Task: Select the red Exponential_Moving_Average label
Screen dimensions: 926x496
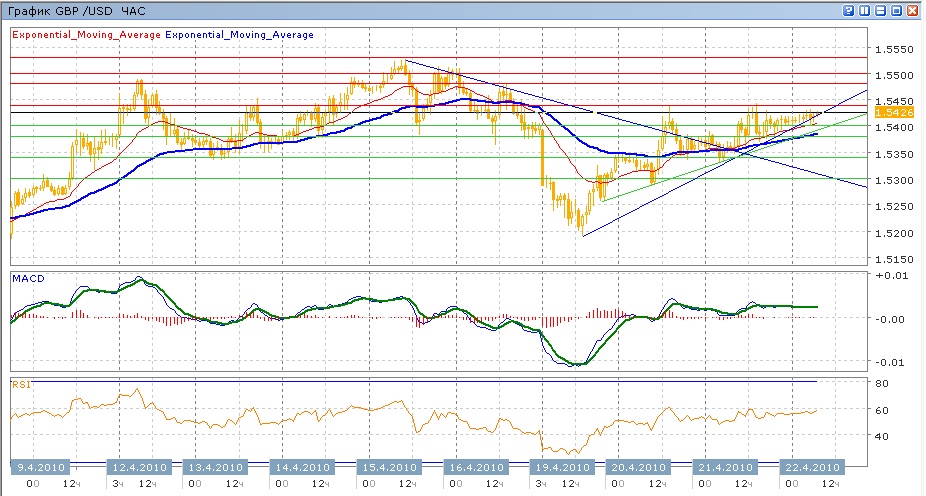Action: point(85,35)
